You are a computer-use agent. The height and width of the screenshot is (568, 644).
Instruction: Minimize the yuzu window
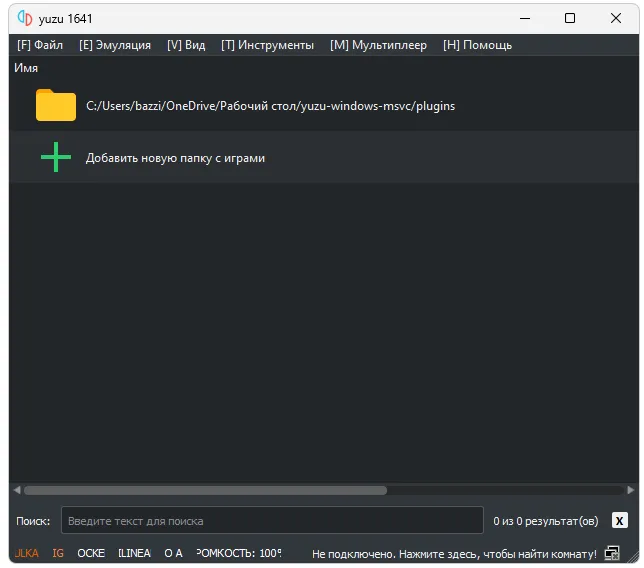click(x=524, y=18)
